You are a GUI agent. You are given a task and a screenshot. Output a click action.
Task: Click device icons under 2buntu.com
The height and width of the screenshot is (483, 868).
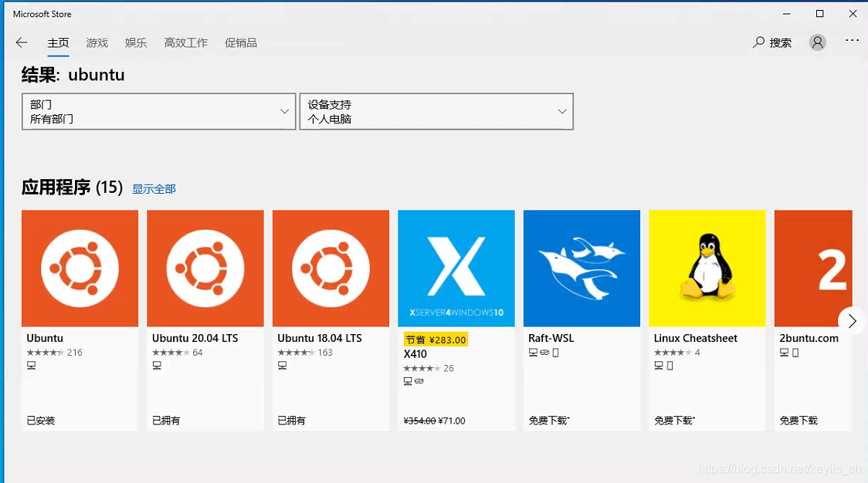pyautogui.click(x=788, y=353)
